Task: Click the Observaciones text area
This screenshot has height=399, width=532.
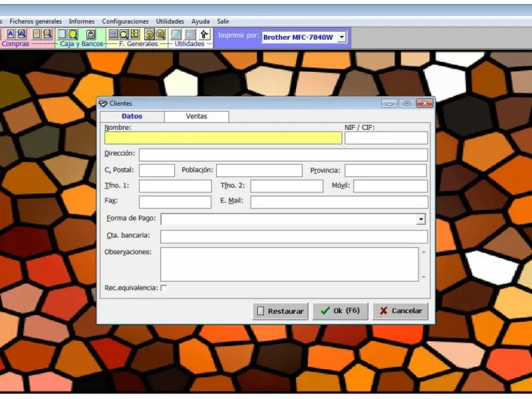Action: click(289, 264)
